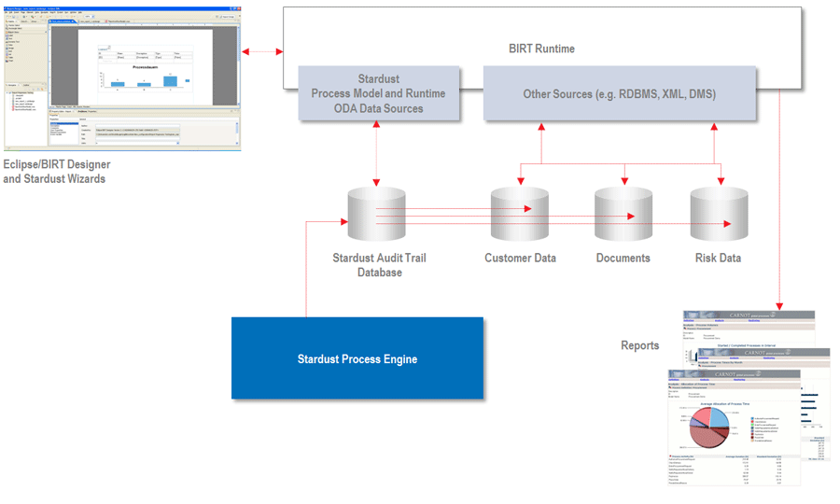This screenshot has width=840, height=504.
Task: Click the Customer Data database cylinder
Action: [x=520, y=215]
